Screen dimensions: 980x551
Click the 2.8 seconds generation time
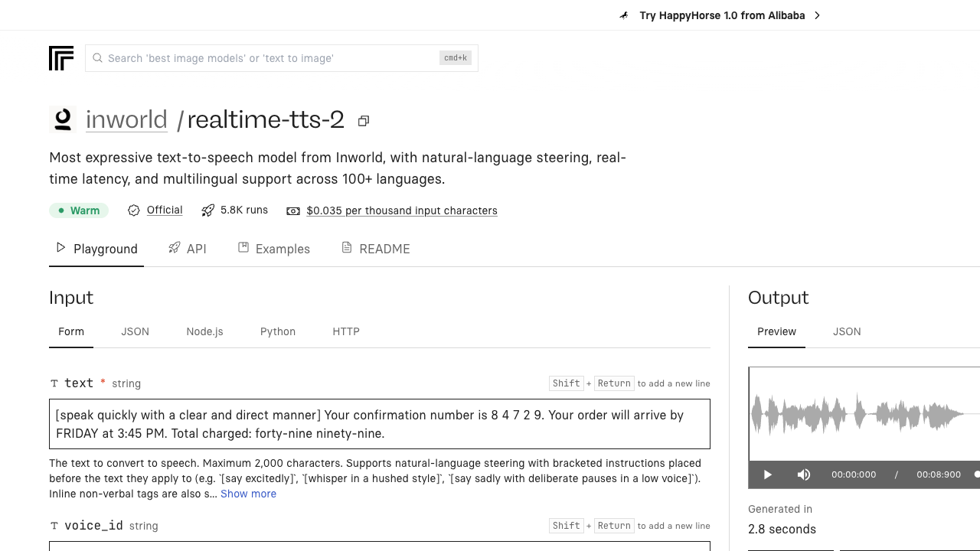point(782,529)
